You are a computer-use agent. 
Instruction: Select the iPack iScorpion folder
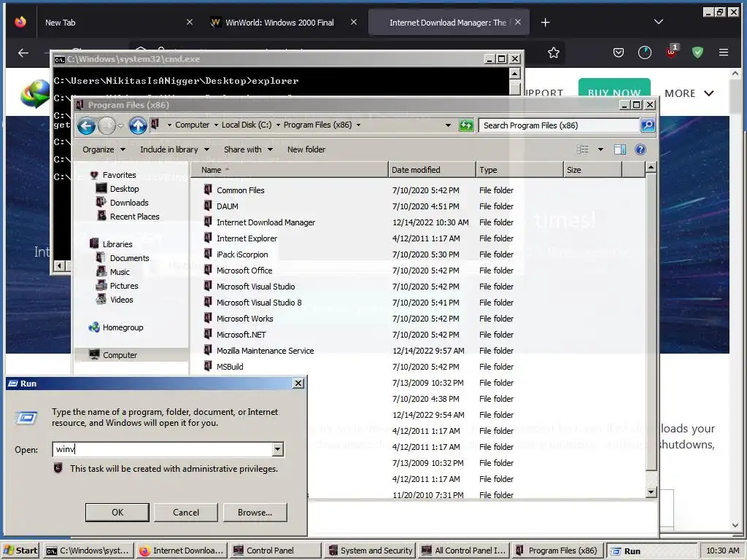242,254
